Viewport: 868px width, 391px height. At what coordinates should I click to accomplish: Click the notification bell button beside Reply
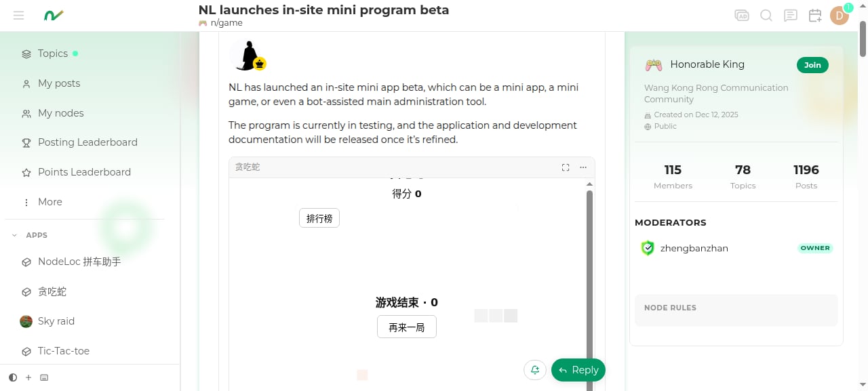(x=535, y=369)
